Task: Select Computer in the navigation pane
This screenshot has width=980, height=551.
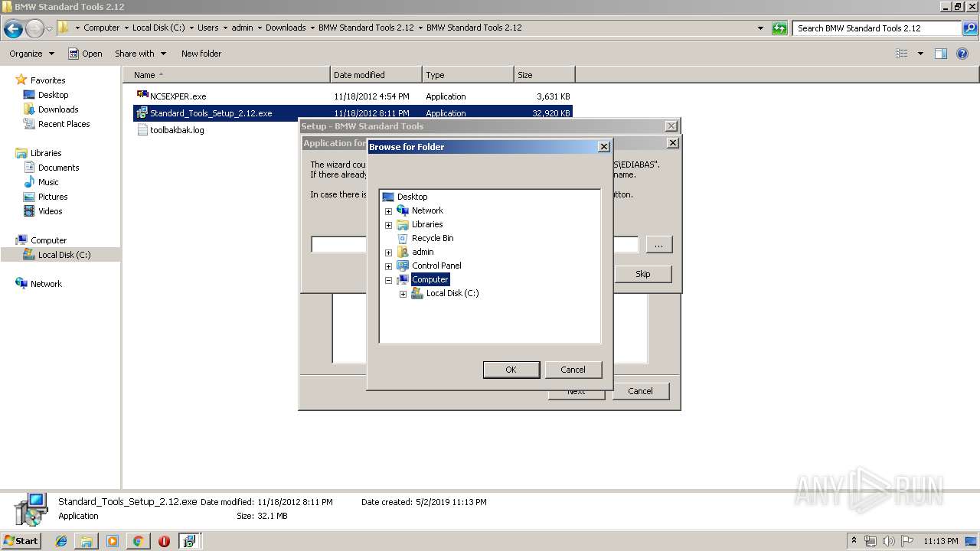Action: click(x=48, y=240)
